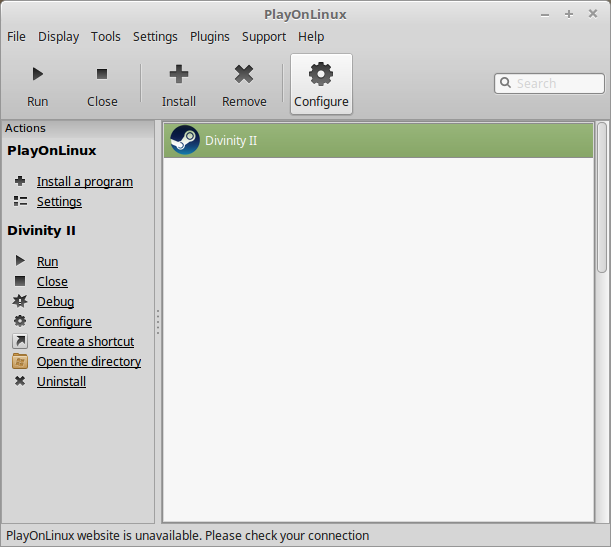
Task: Click the Configure gear toolbar button
Action: click(x=321, y=84)
